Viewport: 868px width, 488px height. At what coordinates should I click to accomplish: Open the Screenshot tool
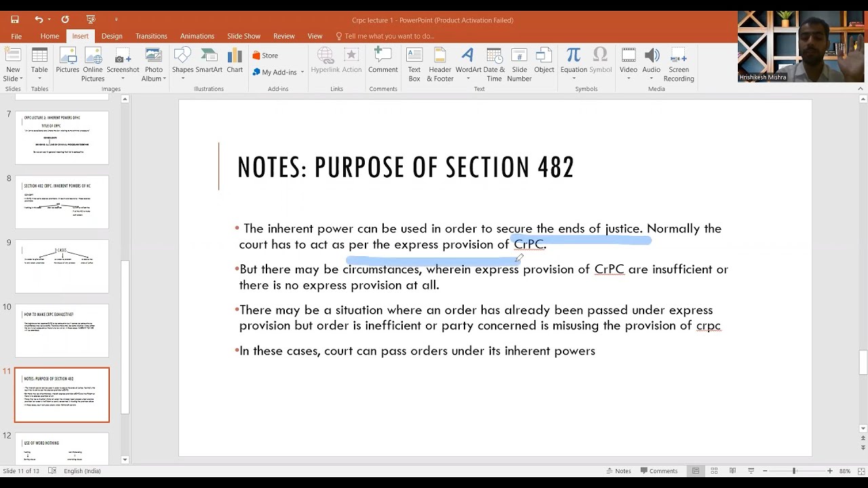123,64
